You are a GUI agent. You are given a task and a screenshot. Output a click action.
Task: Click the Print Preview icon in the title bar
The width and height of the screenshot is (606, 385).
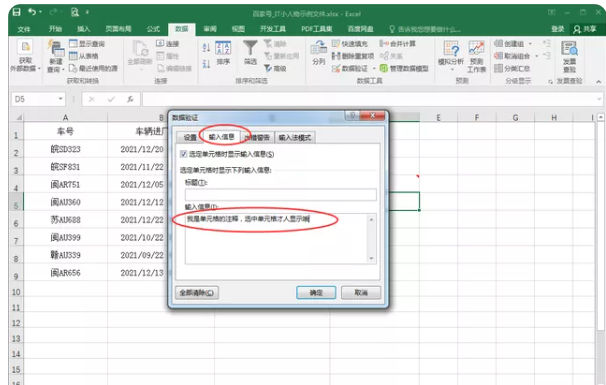[75, 12]
